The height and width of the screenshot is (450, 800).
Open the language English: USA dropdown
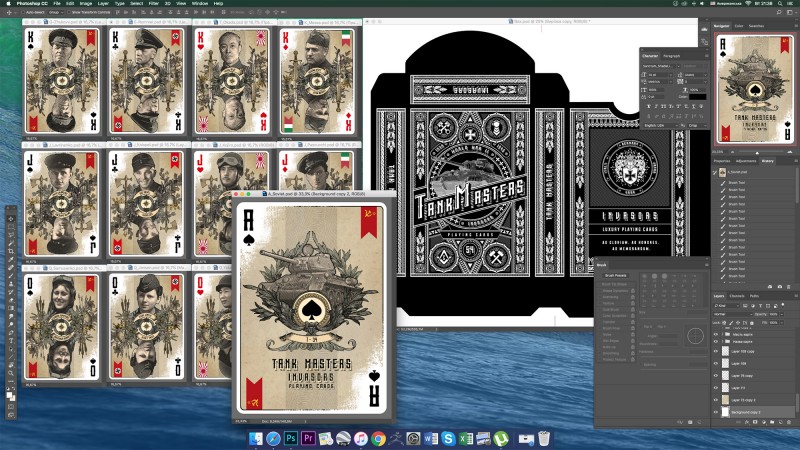point(662,126)
